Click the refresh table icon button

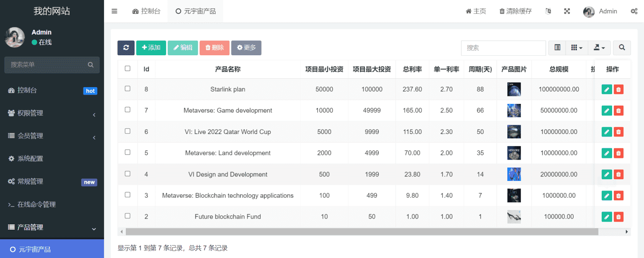coord(126,48)
